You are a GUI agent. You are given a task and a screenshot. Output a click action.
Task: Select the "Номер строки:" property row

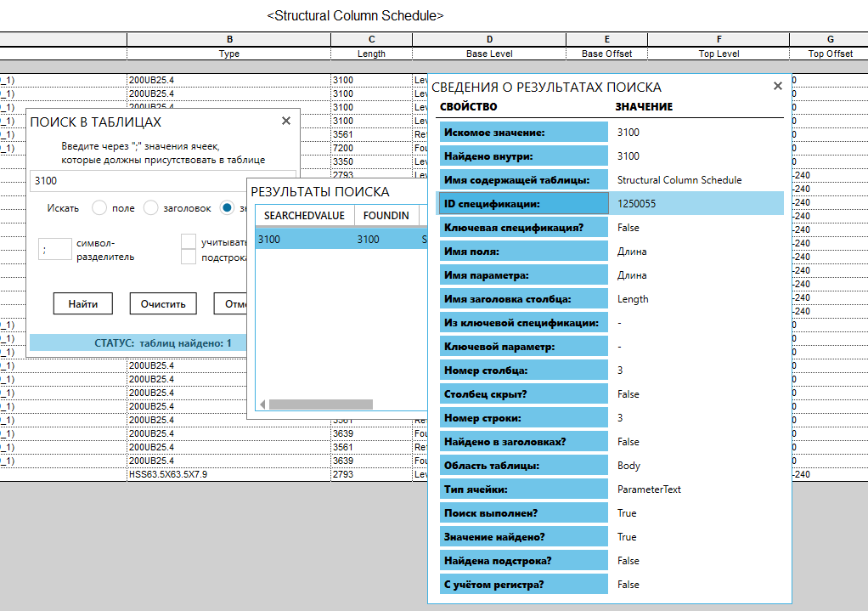click(x=612, y=418)
